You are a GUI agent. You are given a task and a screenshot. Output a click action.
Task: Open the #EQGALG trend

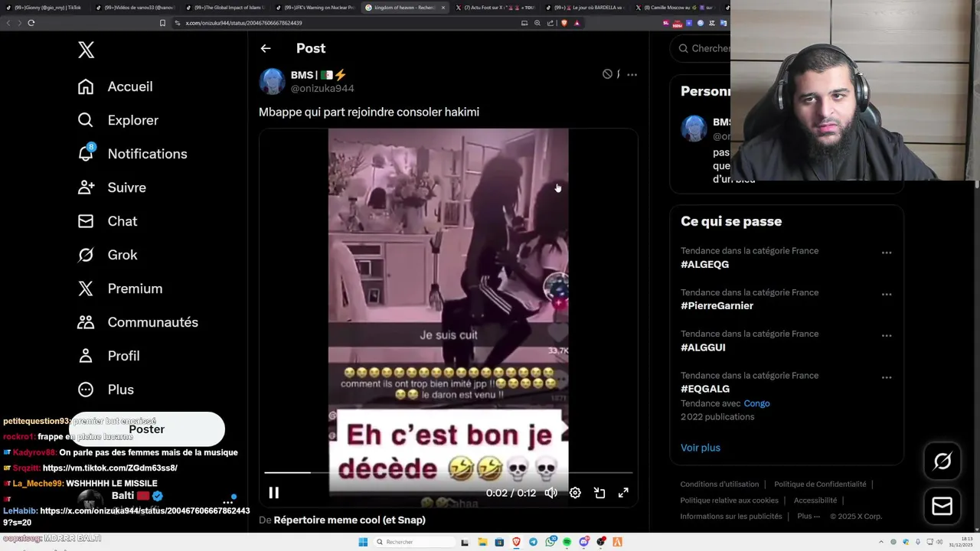704,389
